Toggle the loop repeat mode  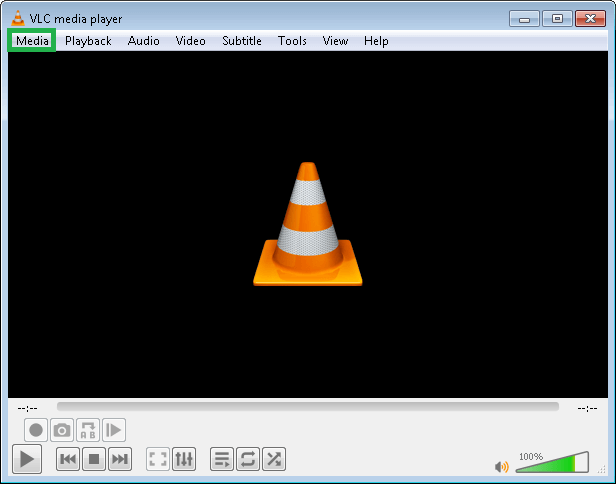tap(248, 459)
